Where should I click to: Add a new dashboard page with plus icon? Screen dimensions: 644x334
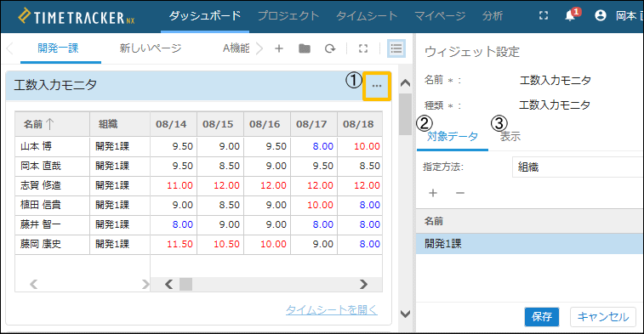(x=279, y=48)
